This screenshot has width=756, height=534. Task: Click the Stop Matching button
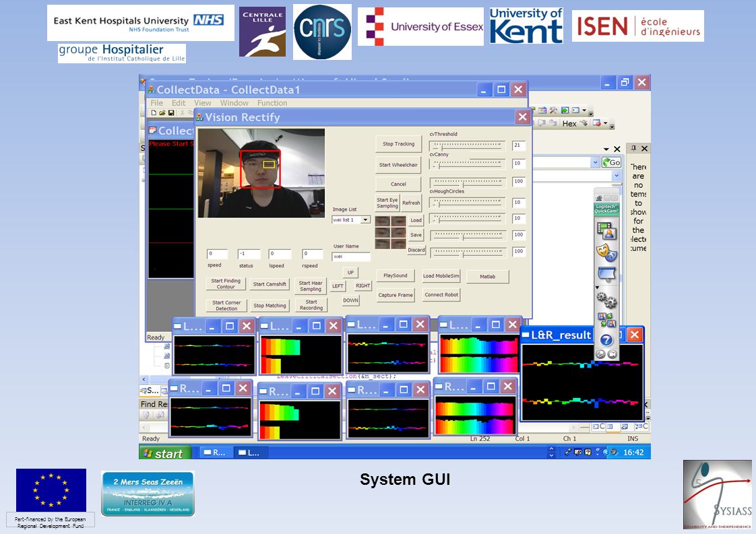270,306
